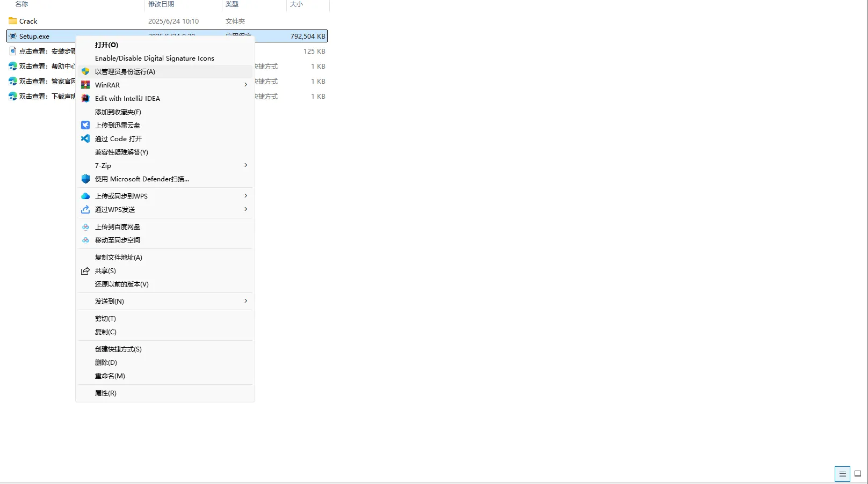Expand the WinRAR submenu arrow
Screen dimensions: 868x484
(x=245, y=85)
